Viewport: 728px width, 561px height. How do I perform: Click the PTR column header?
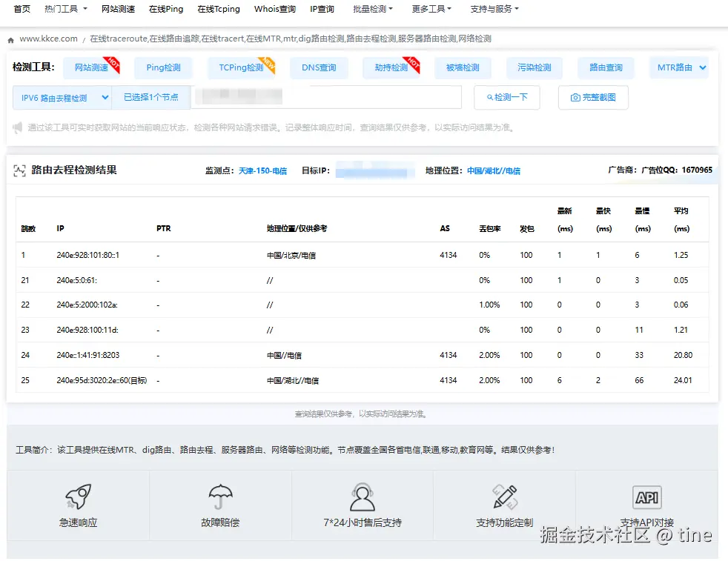pyautogui.click(x=163, y=229)
